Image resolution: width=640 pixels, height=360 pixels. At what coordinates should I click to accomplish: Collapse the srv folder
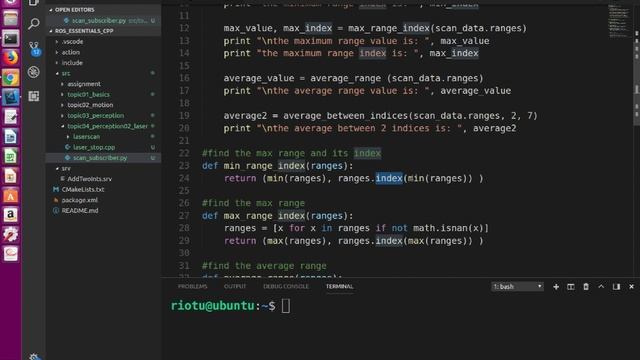click(66, 168)
